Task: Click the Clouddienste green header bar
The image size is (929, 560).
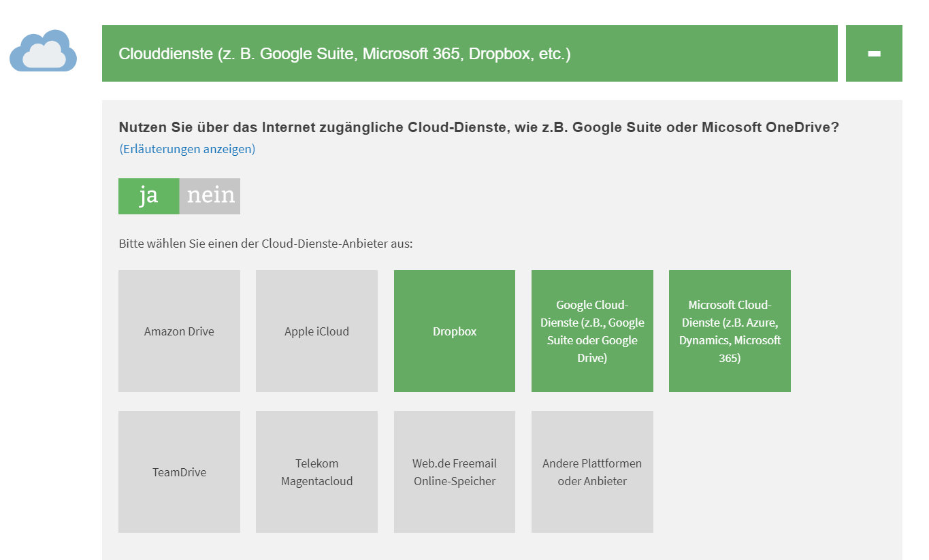Action: (x=470, y=54)
